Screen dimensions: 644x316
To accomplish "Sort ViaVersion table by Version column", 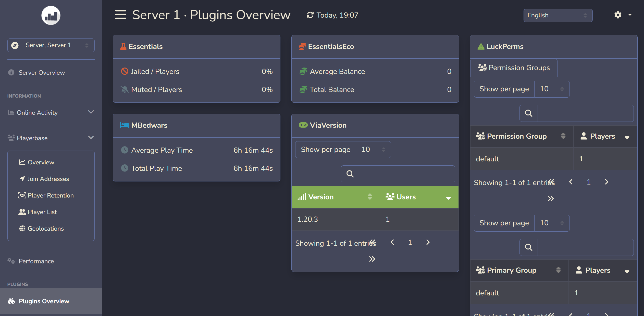I will point(336,197).
